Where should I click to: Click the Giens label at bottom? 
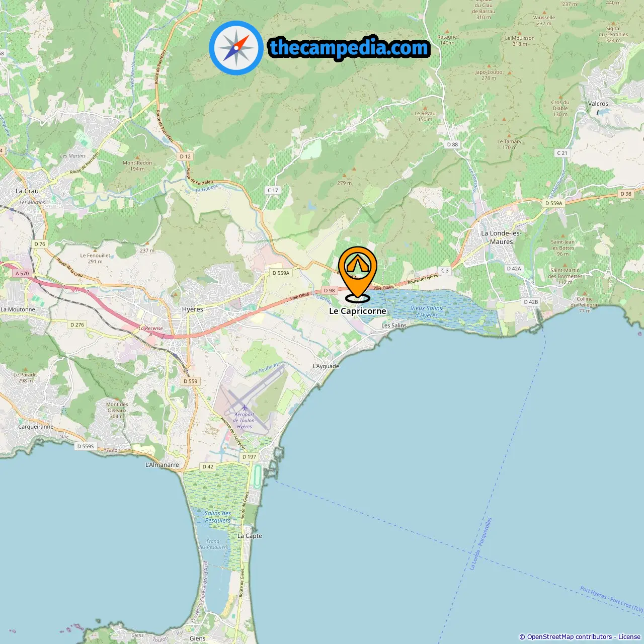[198, 638]
